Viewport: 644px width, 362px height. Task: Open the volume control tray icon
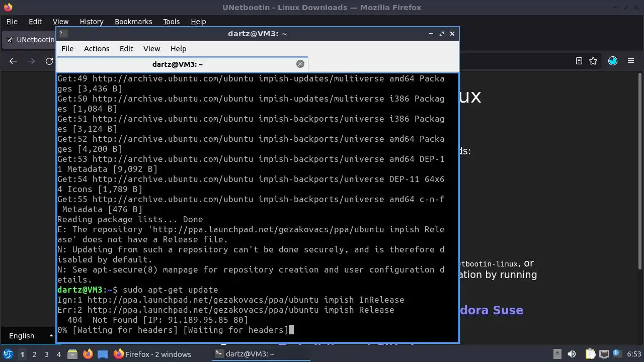(572, 354)
